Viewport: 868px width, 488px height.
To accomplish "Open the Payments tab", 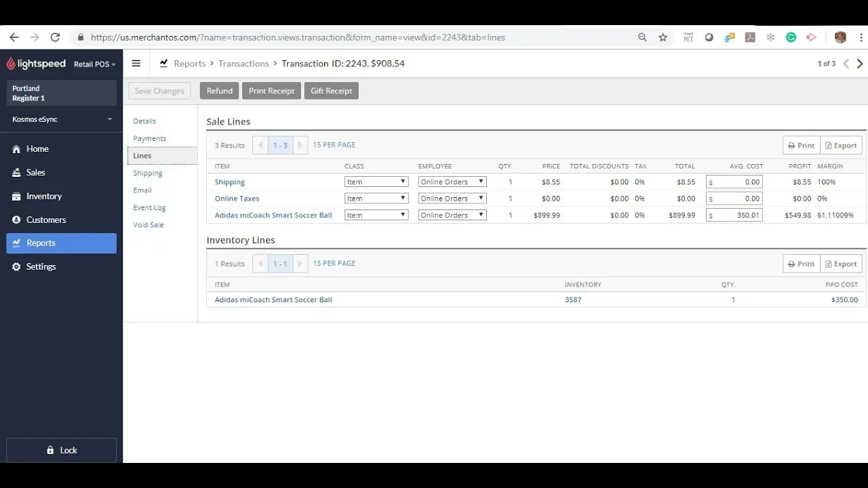I will (x=150, y=138).
